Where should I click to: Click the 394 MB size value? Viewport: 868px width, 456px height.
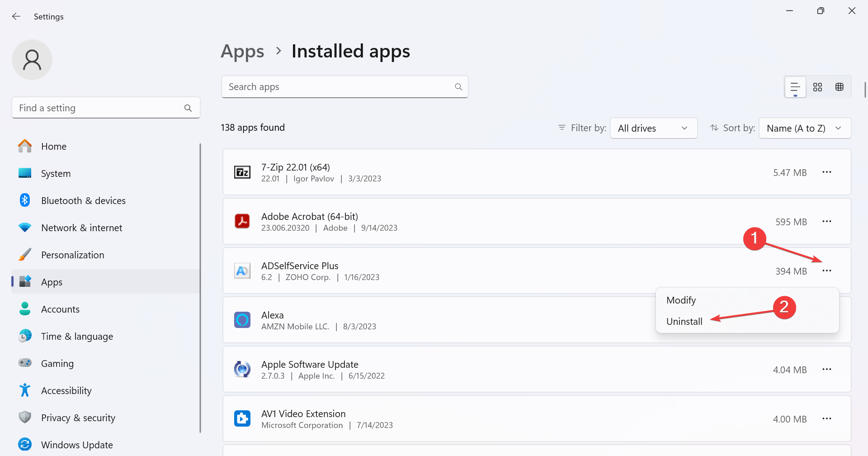point(791,271)
